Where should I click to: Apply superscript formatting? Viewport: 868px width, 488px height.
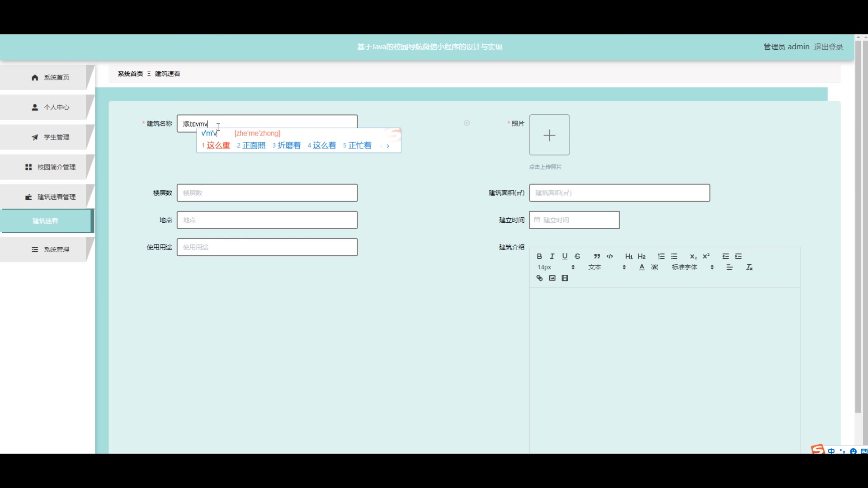click(706, 256)
